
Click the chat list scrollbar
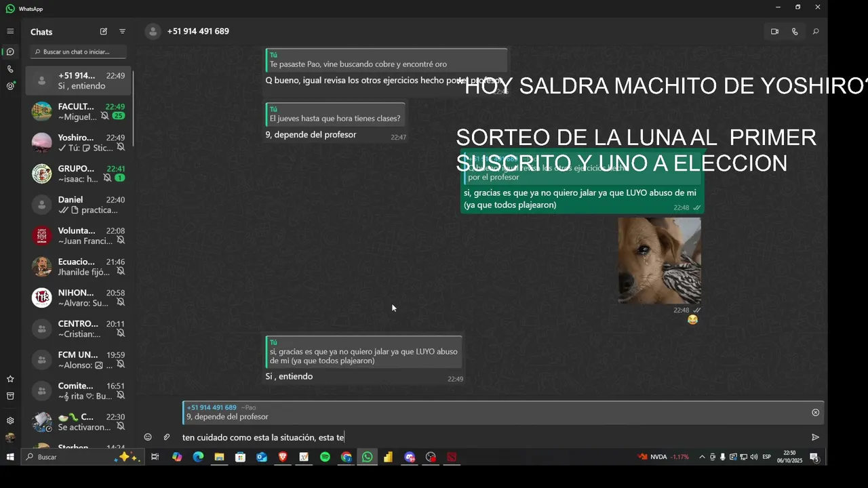[133, 108]
